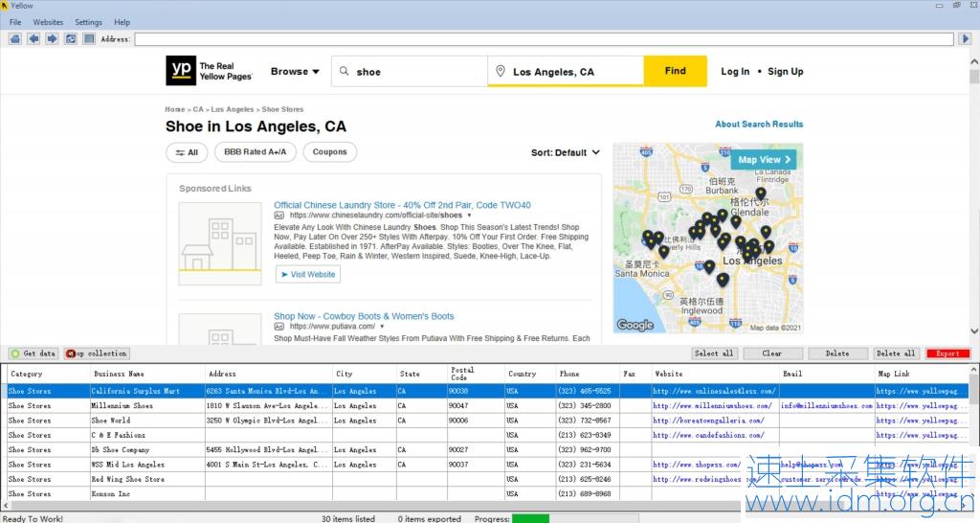Image resolution: width=980 pixels, height=523 pixels.
Task: Click the Google logo on the map
Action: click(635, 325)
